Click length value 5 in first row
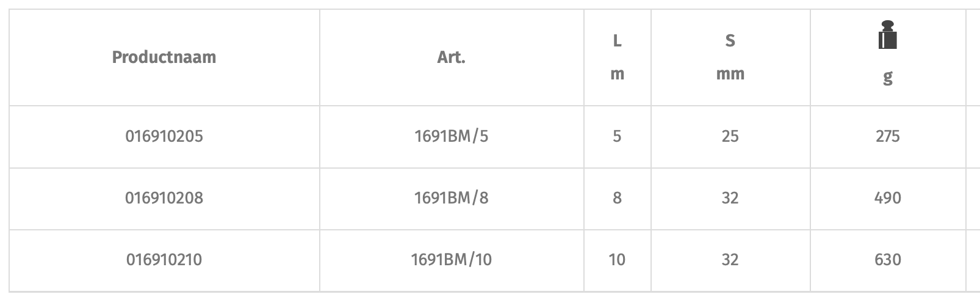The width and height of the screenshot is (980, 308). pyautogui.click(x=617, y=136)
